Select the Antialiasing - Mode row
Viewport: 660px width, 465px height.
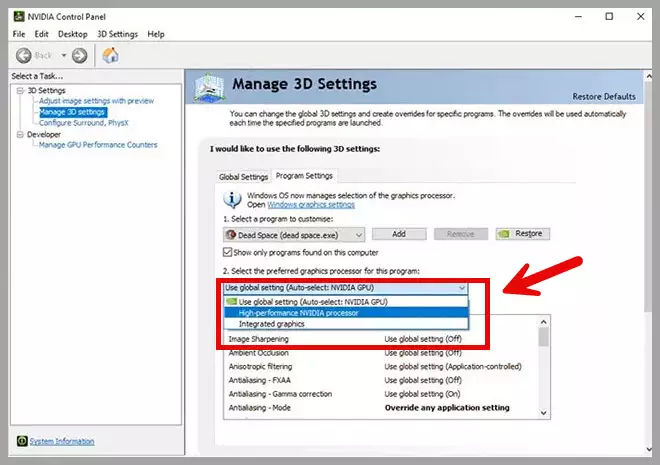(381, 408)
